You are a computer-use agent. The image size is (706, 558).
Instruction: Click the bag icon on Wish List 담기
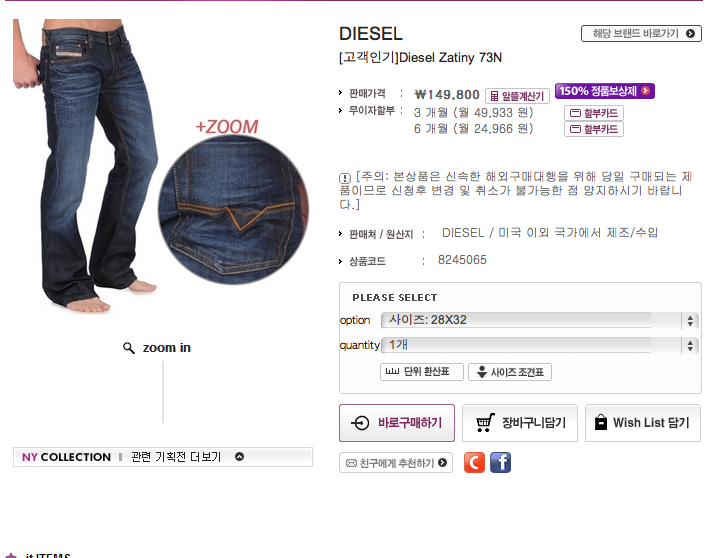[x=601, y=422]
